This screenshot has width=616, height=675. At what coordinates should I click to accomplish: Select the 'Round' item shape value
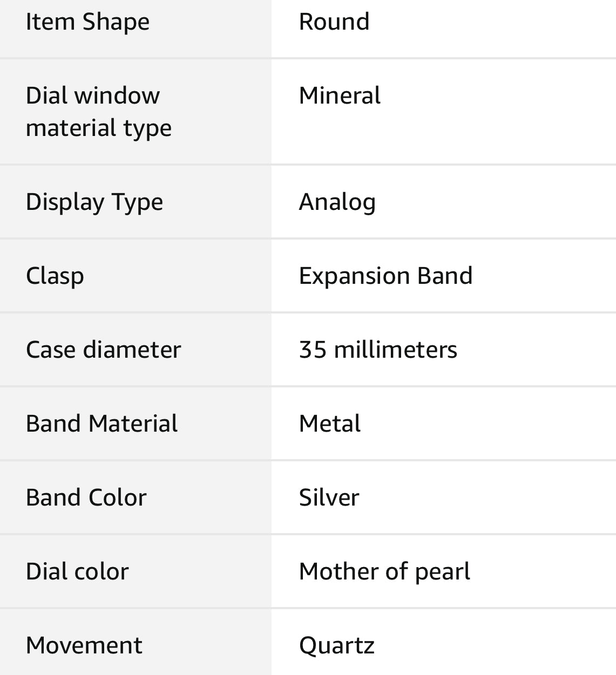334,23
